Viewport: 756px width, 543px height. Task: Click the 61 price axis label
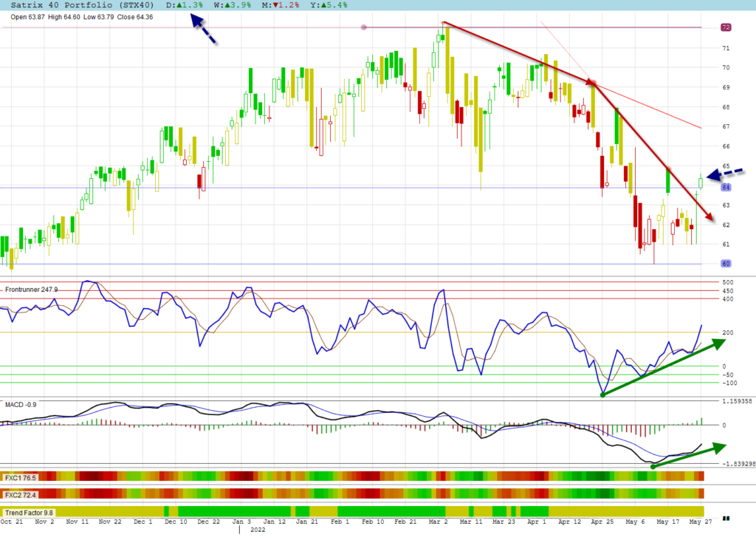(726, 245)
